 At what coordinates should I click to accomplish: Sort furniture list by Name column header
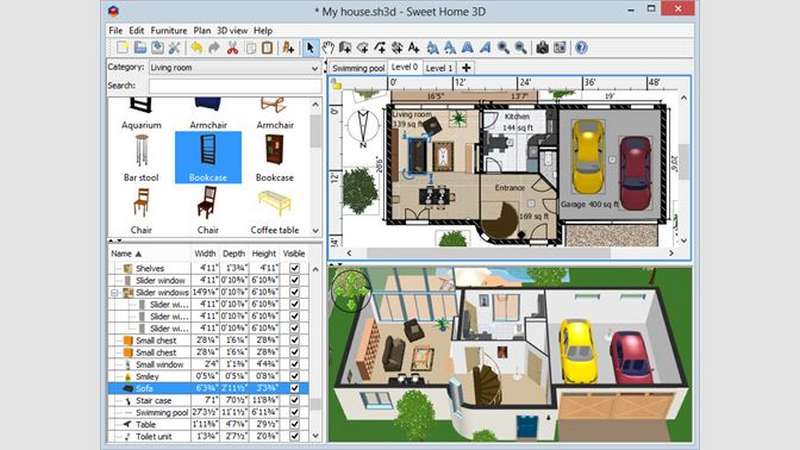tap(149, 254)
